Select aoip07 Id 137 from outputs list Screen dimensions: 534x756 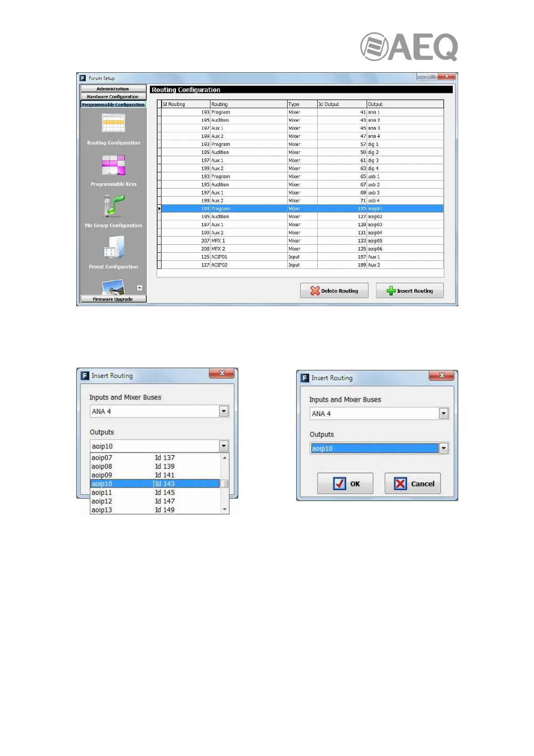coord(155,457)
